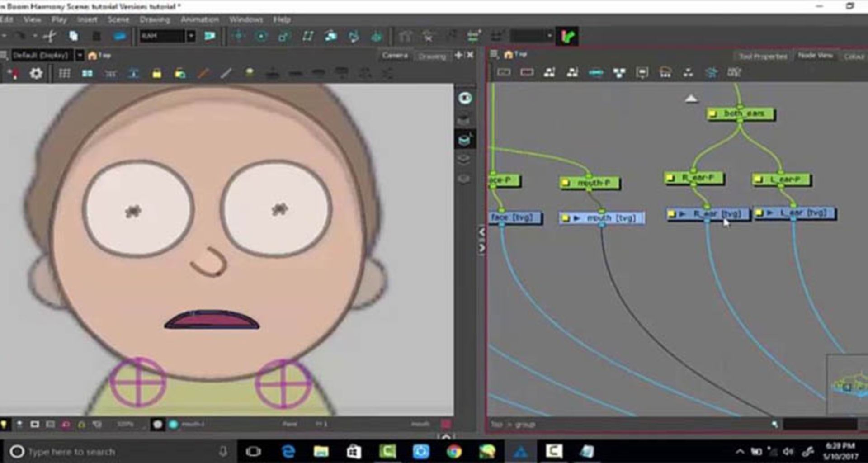The height and width of the screenshot is (463, 868).
Task: Expand the mouth [tvg] node arrow
Action: pos(576,218)
